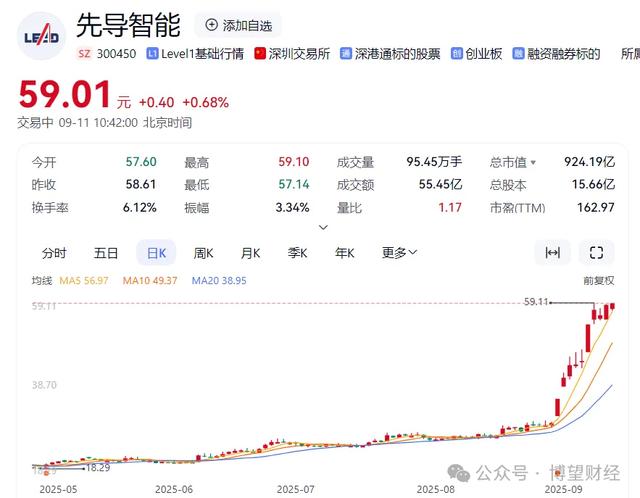The height and width of the screenshot is (498, 640).
Task: Switch to 分时 chart tab
Action: coord(54,253)
